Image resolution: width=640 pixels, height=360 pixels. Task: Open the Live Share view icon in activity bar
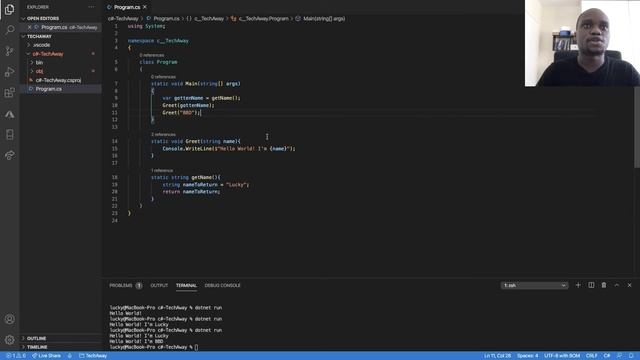pyautogui.click(x=9, y=155)
